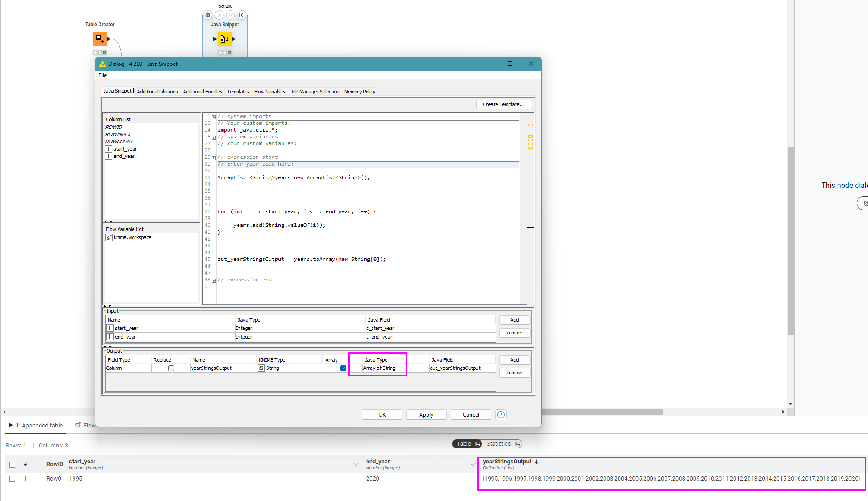
Task: Click the canvas horizontal scrollbar thumb
Action: click(x=602, y=412)
